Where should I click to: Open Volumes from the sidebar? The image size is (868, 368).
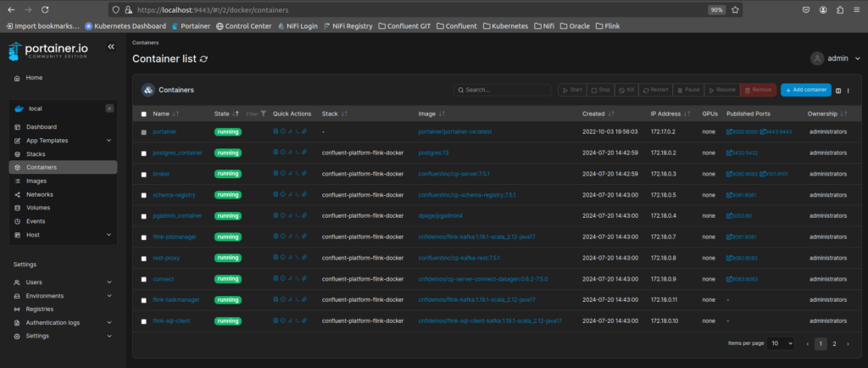tap(38, 208)
